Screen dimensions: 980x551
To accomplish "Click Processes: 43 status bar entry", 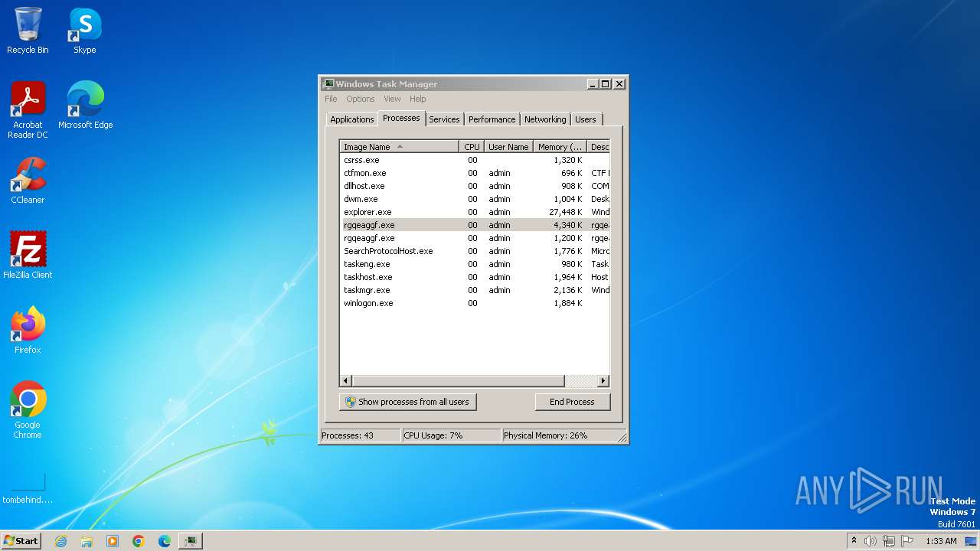I will pos(360,435).
